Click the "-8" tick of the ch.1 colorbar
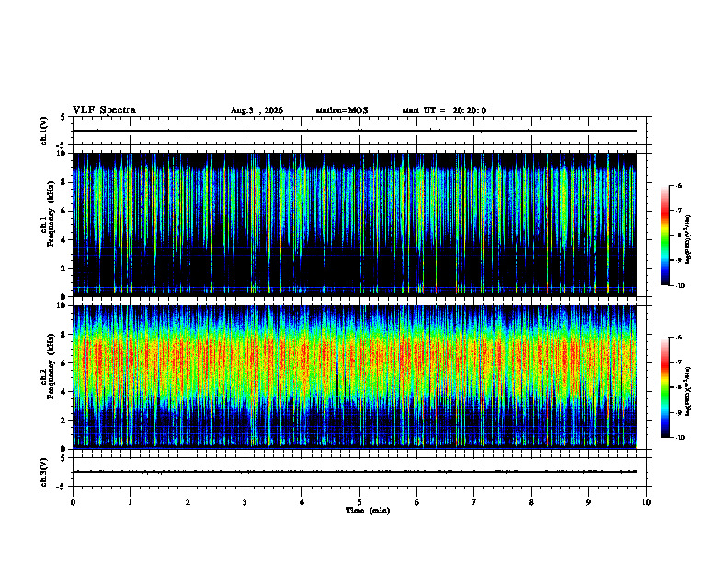 (x=678, y=236)
